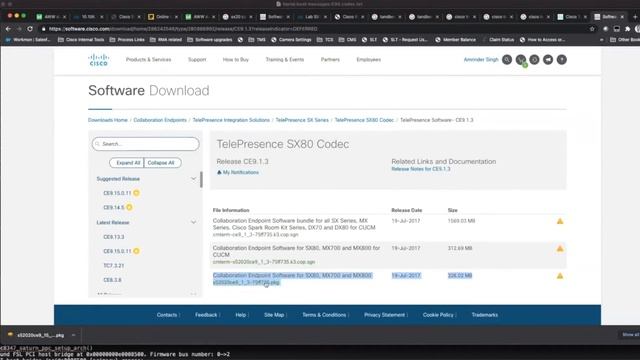Click the sidebar release list scrollbar

[x=201, y=180]
